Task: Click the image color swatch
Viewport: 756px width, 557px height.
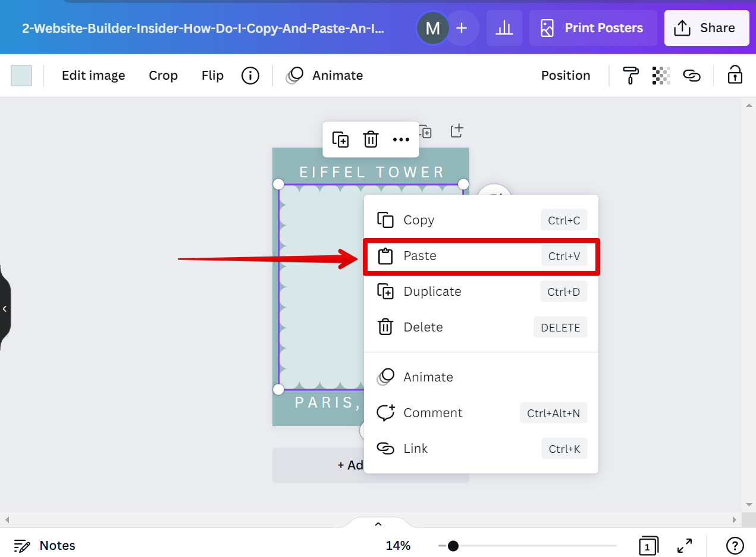Action: tap(21, 76)
